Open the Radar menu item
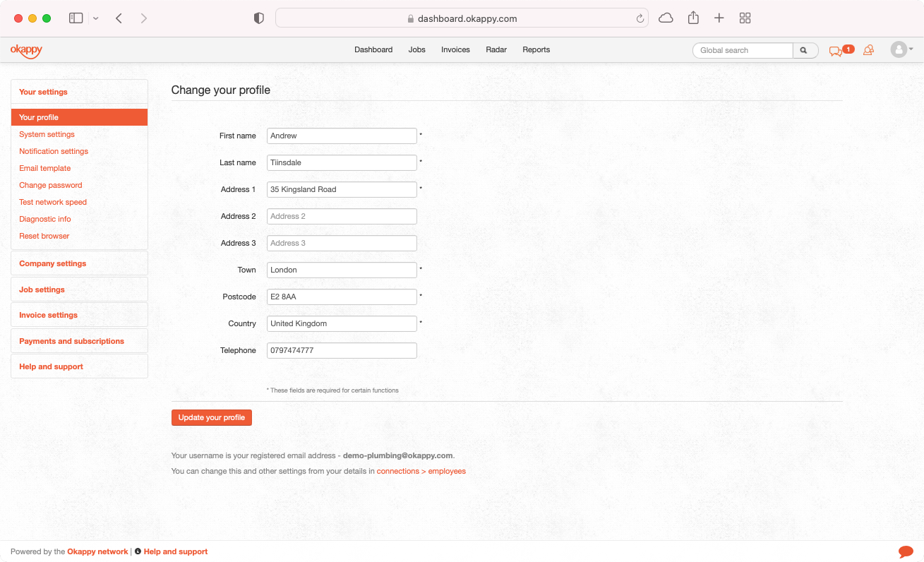 click(x=496, y=49)
